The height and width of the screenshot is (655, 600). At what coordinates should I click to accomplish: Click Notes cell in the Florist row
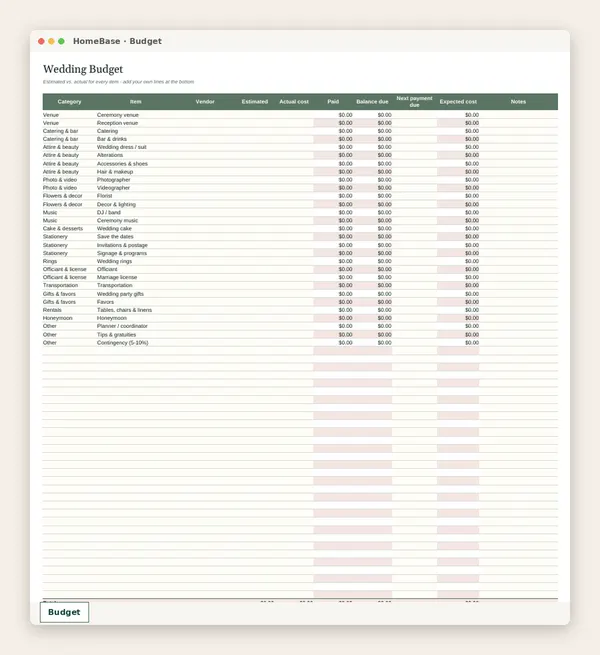518,196
